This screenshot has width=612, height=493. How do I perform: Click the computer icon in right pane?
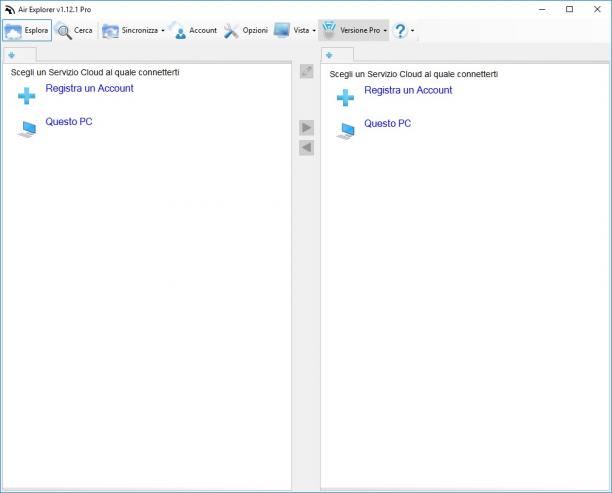point(346,131)
